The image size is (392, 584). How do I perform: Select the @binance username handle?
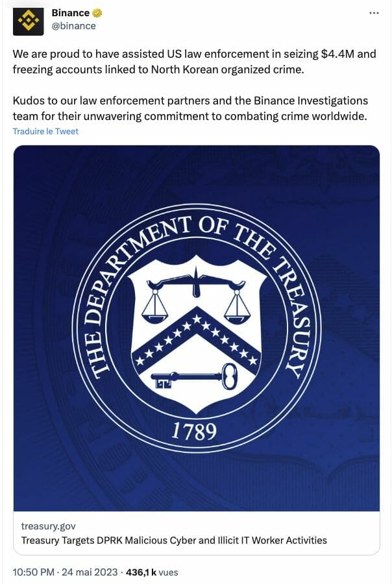point(75,27)
